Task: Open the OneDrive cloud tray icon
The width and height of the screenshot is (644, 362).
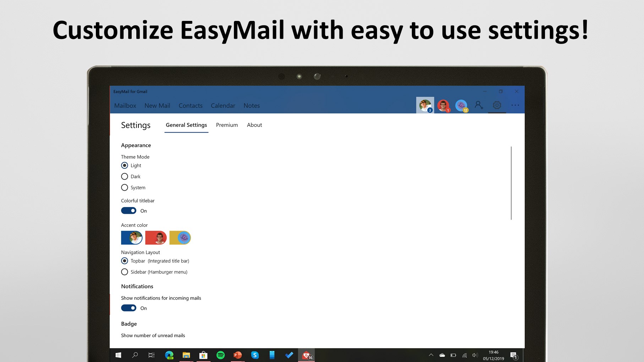Action: [x=442, y=355]
